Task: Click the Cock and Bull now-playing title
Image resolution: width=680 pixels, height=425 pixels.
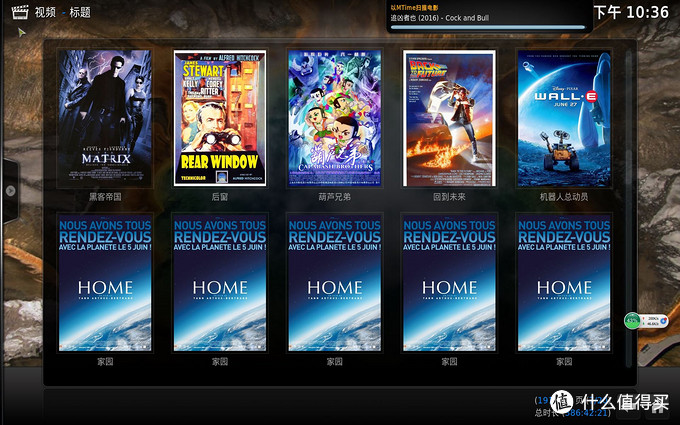Action: pyautogui.click(x=440, y=18)
